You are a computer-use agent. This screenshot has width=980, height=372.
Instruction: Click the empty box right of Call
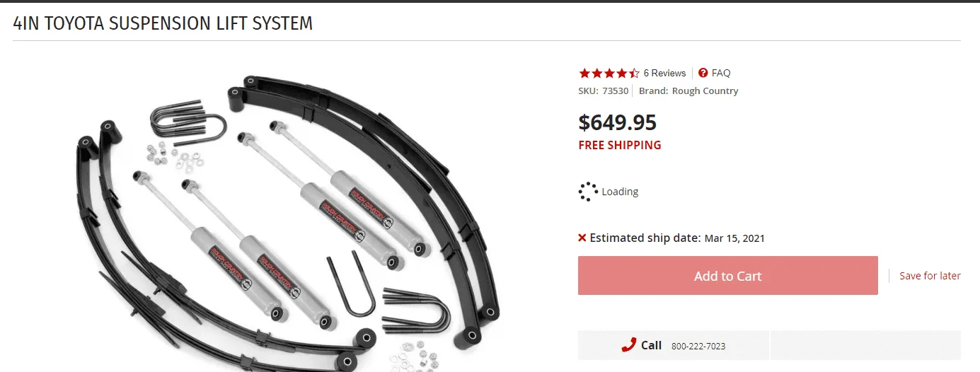click(865, 345)
